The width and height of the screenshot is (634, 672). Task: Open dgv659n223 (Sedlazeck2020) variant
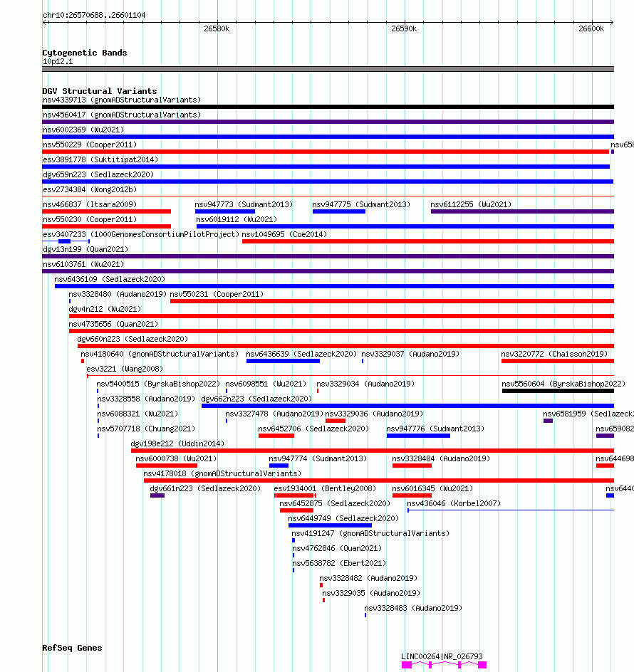[x=98, y=175]
